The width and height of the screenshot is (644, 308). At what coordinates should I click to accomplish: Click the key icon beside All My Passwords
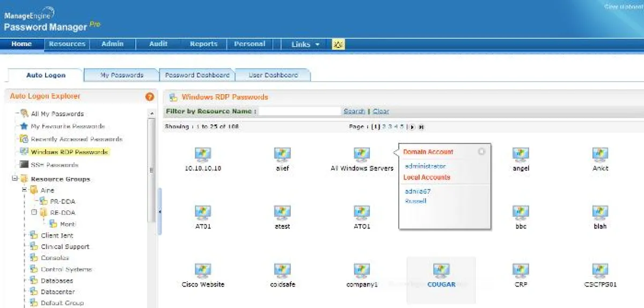tap(24, 114)
